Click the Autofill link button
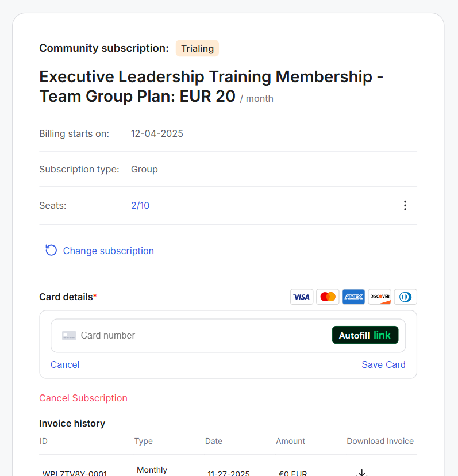Image resolution: width=458 pixels, height=476 pixels. pos(365,335)
